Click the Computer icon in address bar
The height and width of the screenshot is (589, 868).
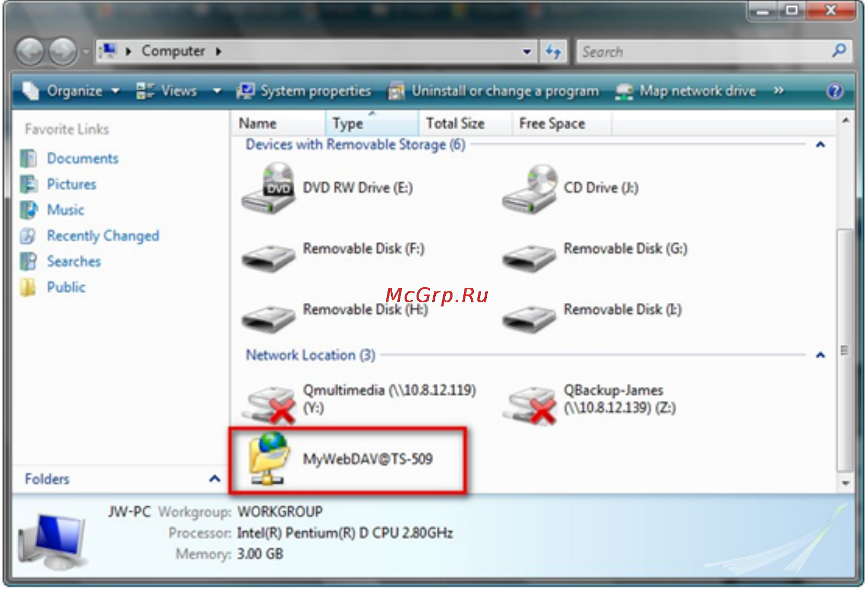108,51
